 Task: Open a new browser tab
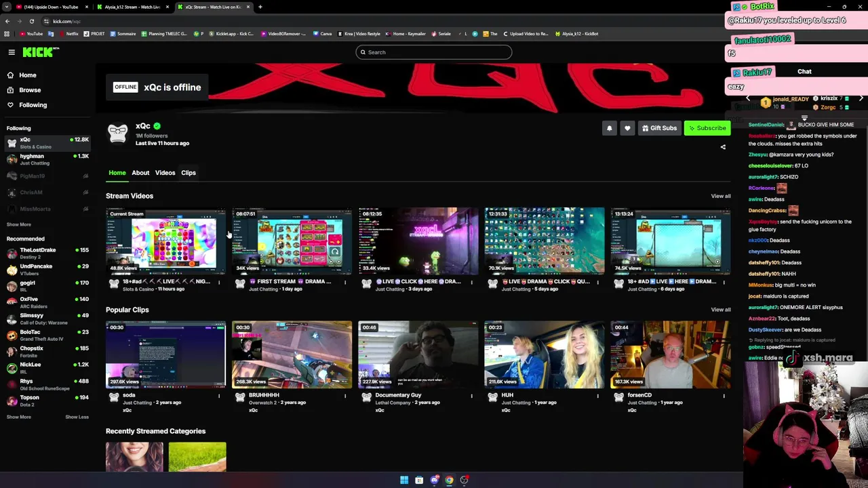(260, 7)
